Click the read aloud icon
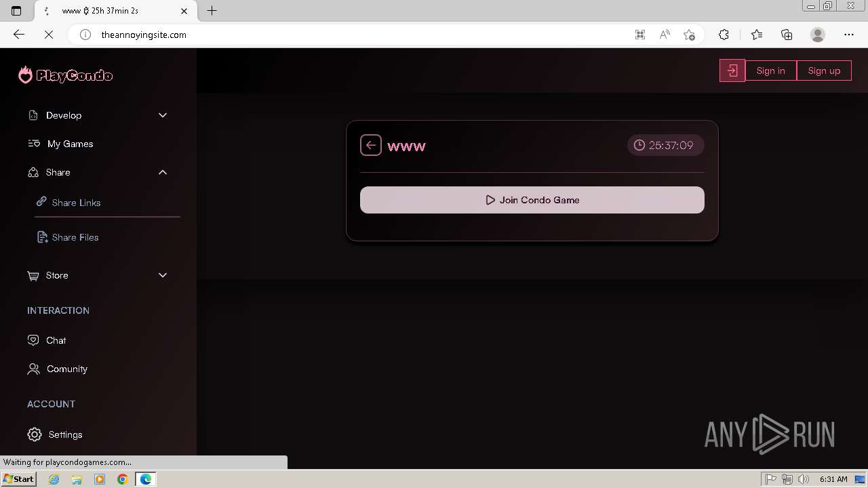The width and height of the screenshot is (868, 488). tap(665, 35)
